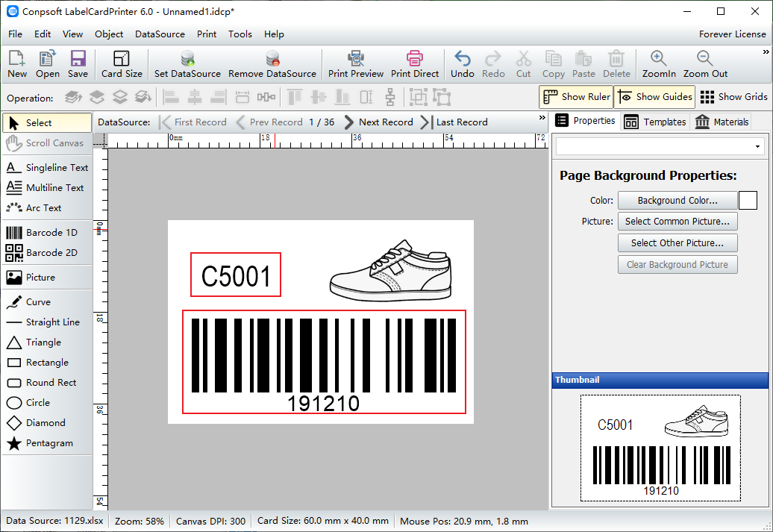Viewport: 773px width, 532px height.
Task: Pick the Singleline Text tool
Action: coord(47,168)
